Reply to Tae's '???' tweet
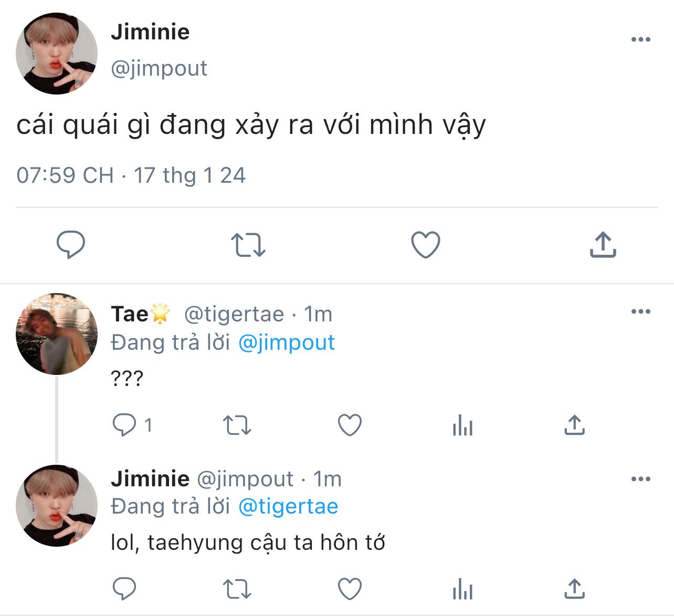 coord(124,425)
